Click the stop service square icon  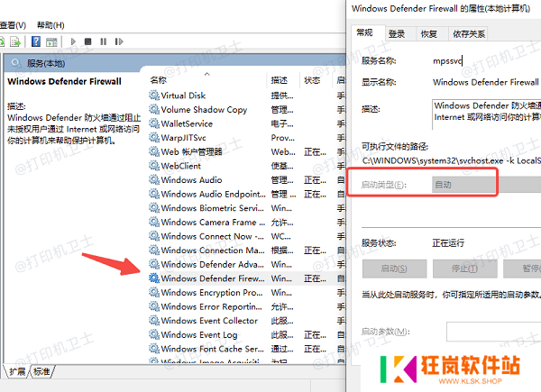click(x=88, y=41)
